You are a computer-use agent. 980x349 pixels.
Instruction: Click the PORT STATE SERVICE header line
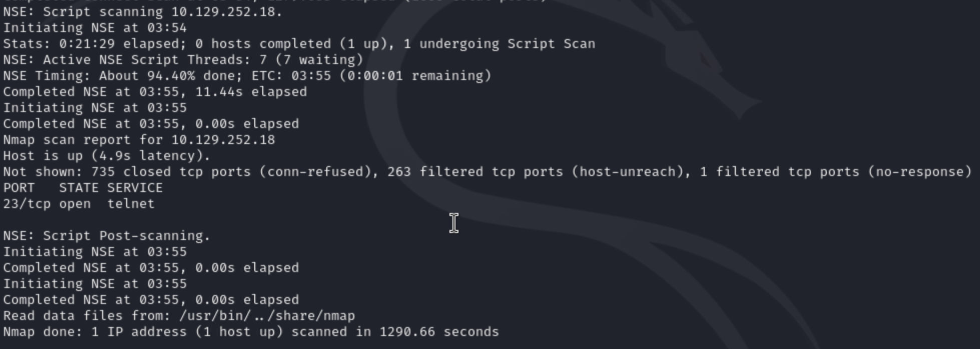click(x=83, y=187)
